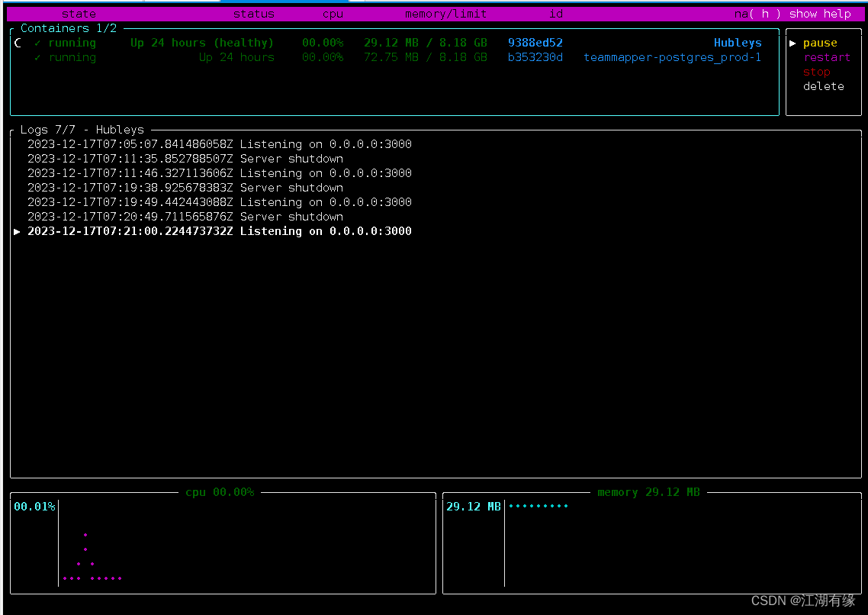Select the teammapper-postgres_prod-1 container row
The height and width of the screenshot is (615, 868).
click(394, 57)
